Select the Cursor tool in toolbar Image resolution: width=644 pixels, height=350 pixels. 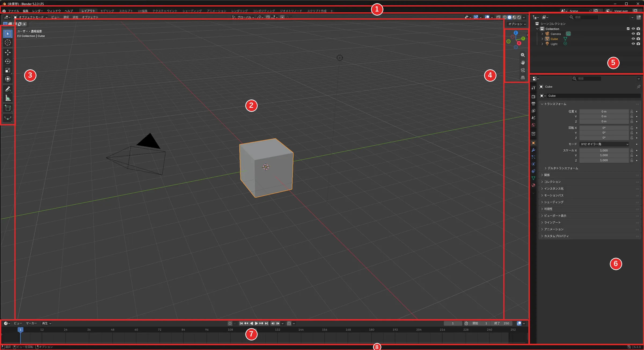click(x=8, y=43)
